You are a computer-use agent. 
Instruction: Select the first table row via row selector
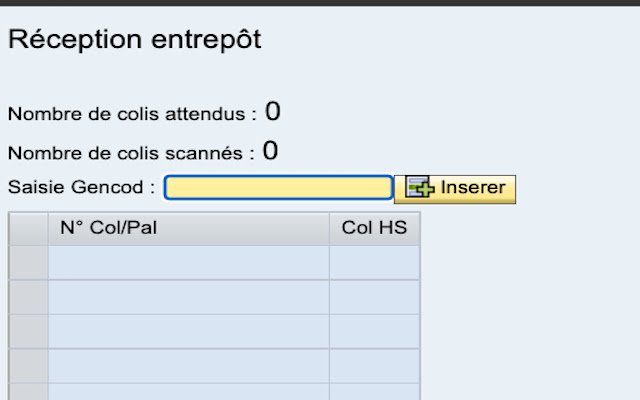click(28, 262)
